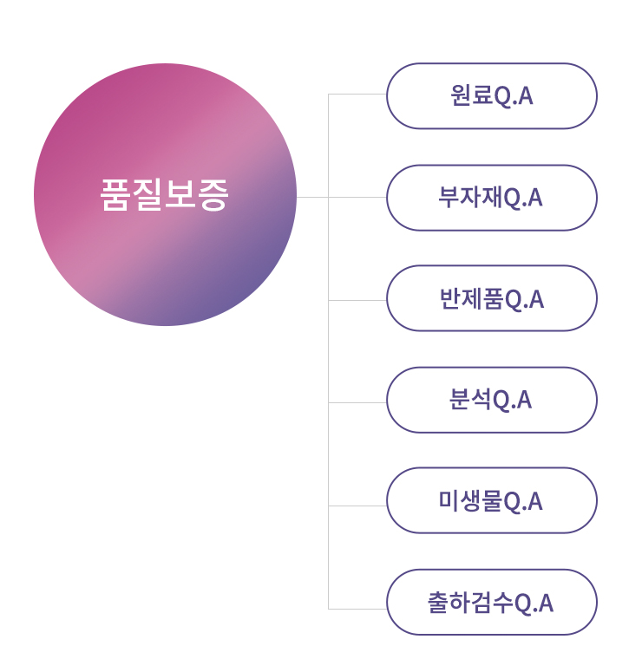
Task: Click the 품질보증 text in the circle
Action: [164, 195]
